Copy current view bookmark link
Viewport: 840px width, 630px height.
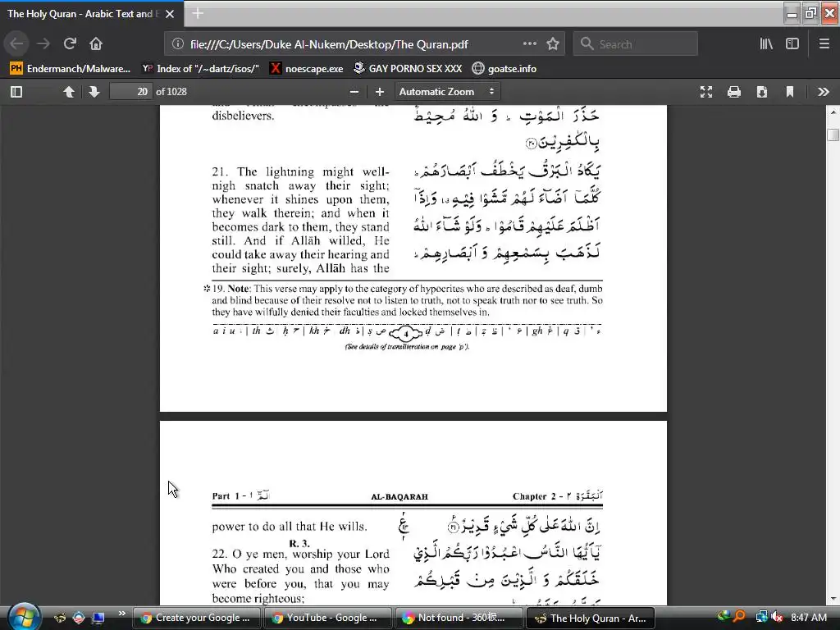pos(790,92)
